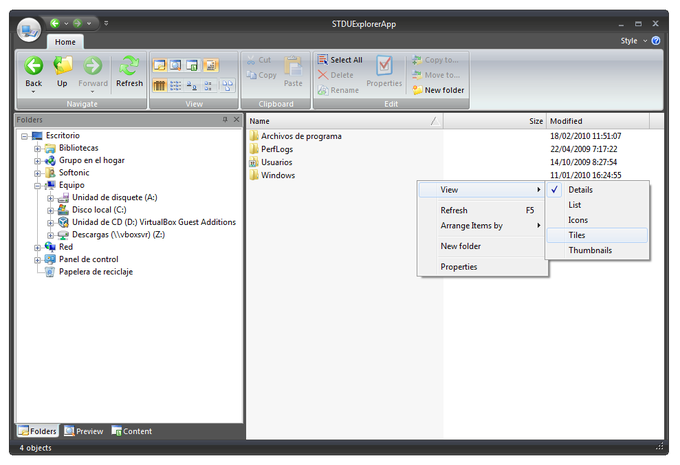Screen dimensions: 680x465
Task: Click the ribbon Forward arrow button
Action: [93, 65]
